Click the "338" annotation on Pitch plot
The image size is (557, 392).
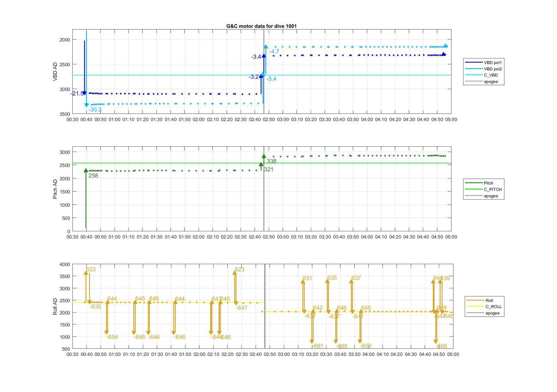[x=271, y=161]
